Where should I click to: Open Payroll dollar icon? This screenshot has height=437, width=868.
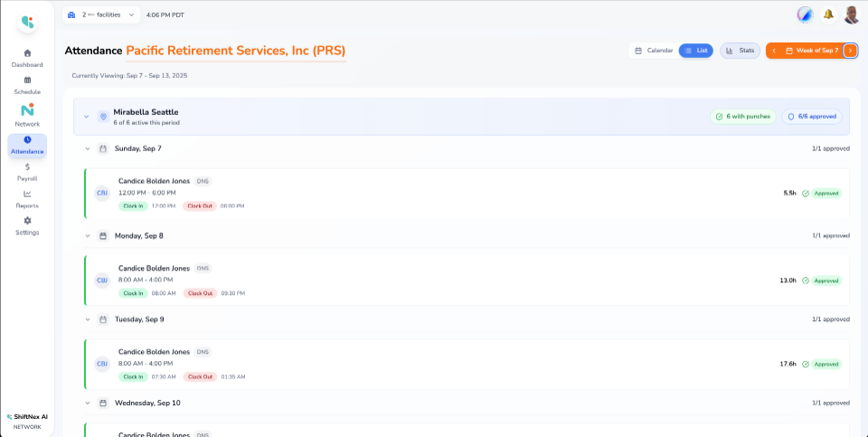coord(27,166)
